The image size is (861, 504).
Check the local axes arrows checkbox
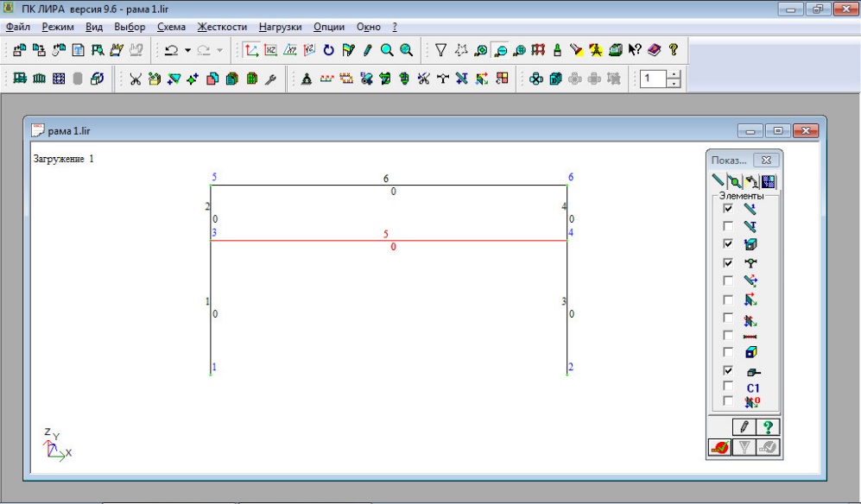pos(728,280)
